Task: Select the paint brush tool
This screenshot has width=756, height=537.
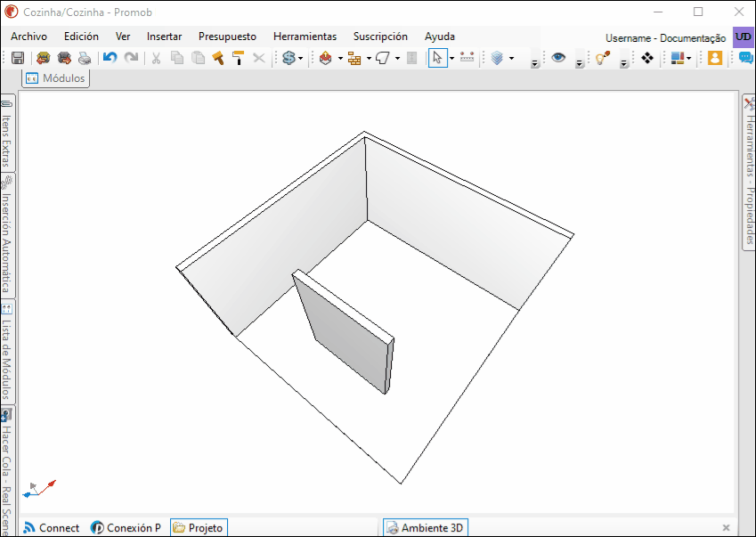Action: pyautogui.click(x=218, y=58)
